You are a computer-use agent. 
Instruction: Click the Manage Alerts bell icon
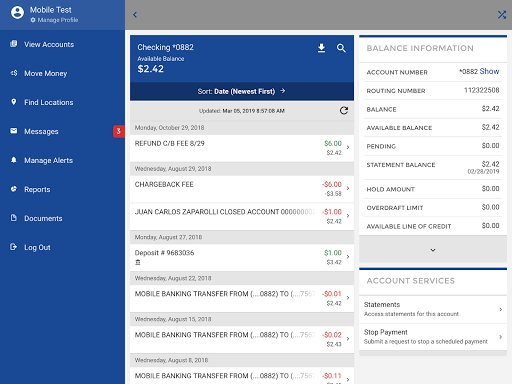[x=14, y=160]
